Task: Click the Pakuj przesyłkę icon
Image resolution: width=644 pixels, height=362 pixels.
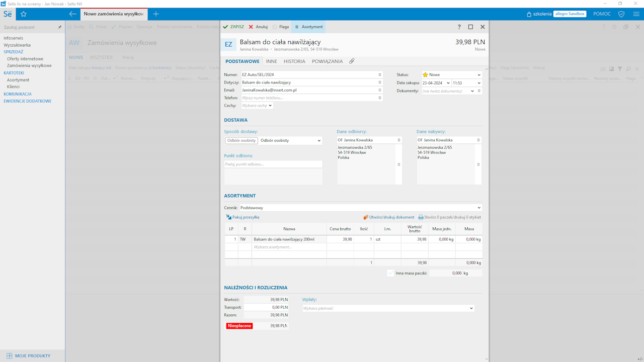Action: (x=229, y=217)
